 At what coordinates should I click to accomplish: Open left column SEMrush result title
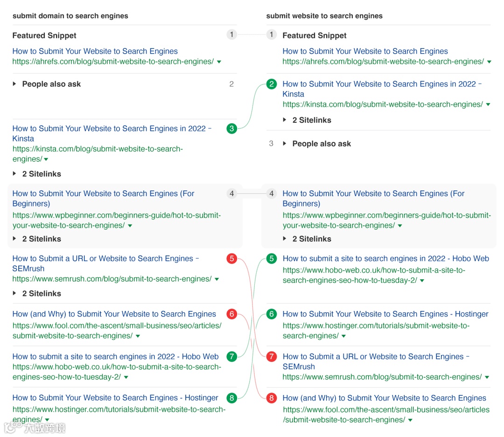tap(105, 263)
